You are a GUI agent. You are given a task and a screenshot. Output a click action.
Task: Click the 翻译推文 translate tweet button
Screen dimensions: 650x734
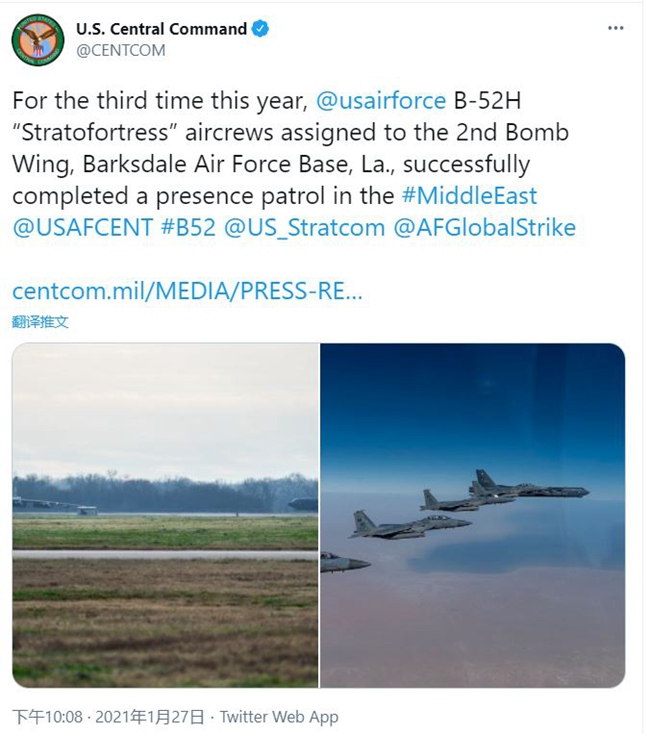[41, 322]
